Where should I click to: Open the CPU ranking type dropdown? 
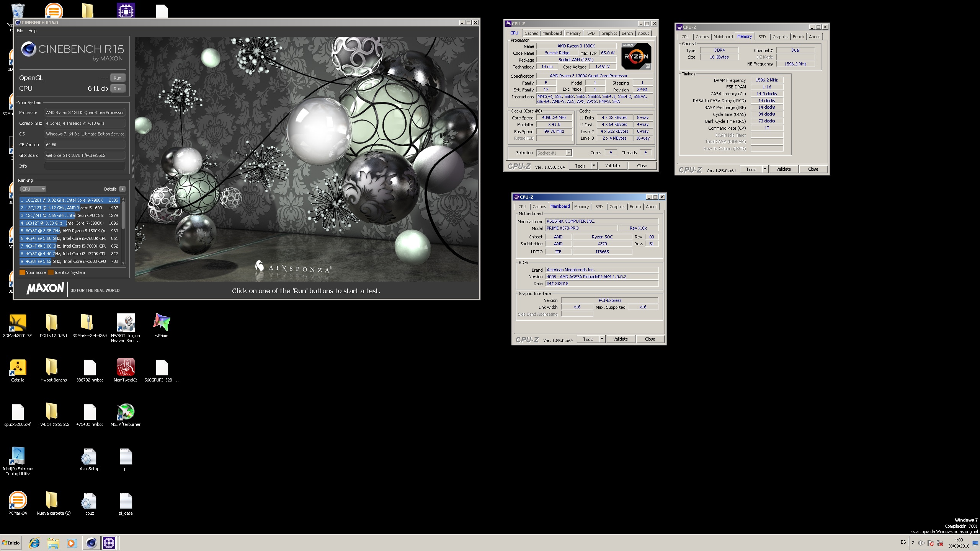[33, 189]
